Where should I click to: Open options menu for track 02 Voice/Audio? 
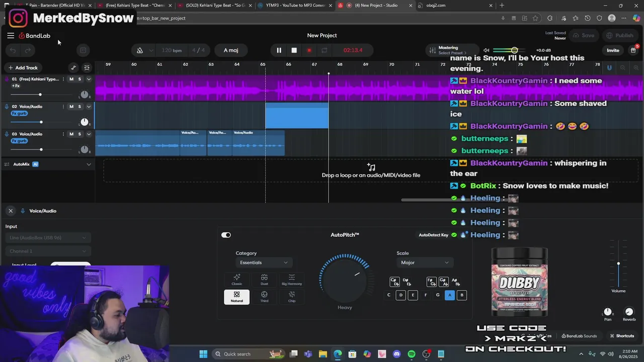[x=63, y=107]
